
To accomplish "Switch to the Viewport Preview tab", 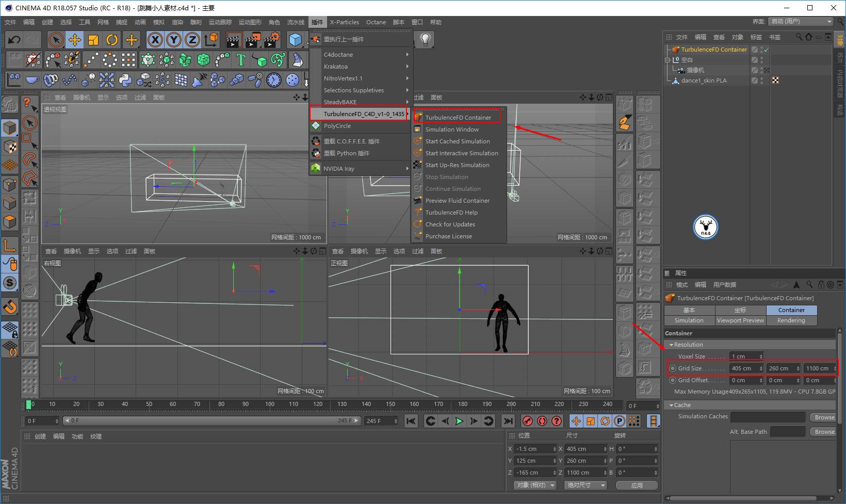I will pos(740,320).
